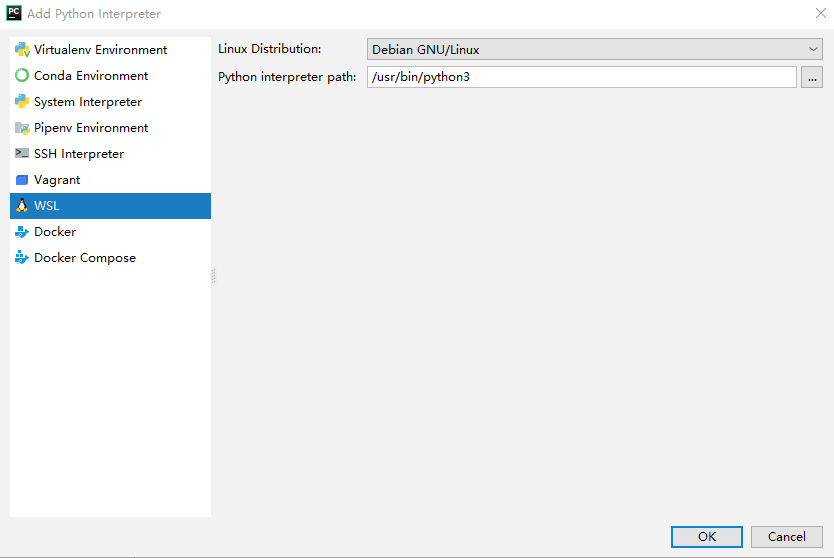Click the Pipenv Environment folder icon
This screenshot has width=834, height=558.
(22, 128)
